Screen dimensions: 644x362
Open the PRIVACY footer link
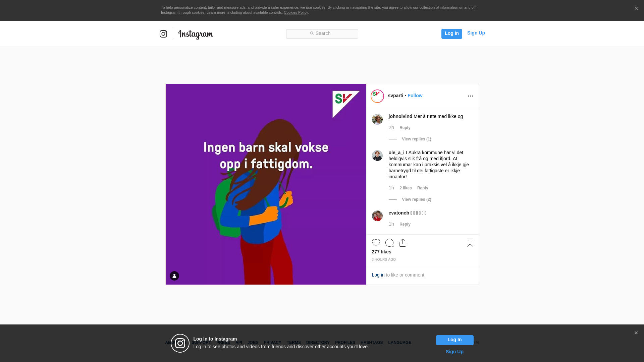[272, 343]
